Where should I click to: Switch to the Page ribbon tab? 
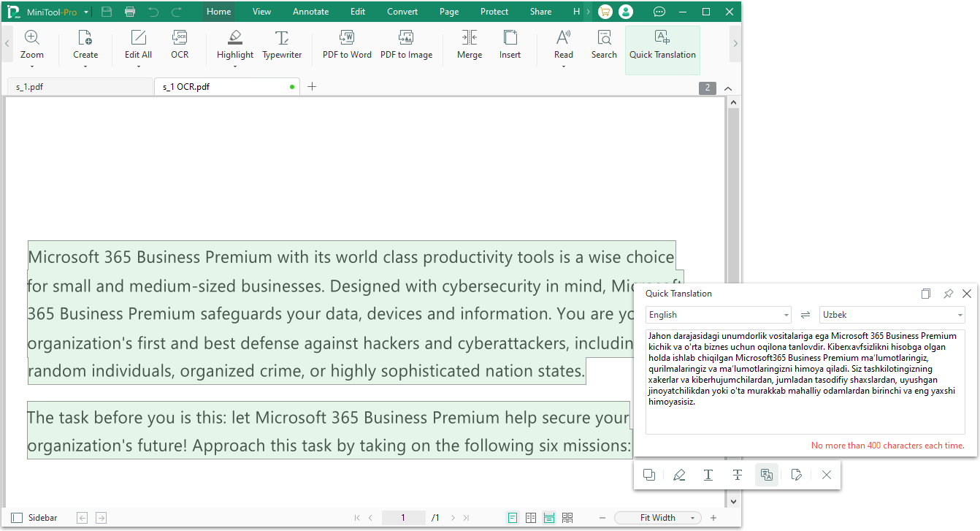[449, 12]
